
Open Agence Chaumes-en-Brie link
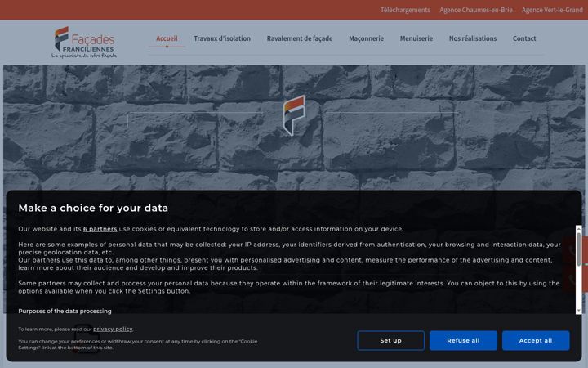click(x=476, y=10)
